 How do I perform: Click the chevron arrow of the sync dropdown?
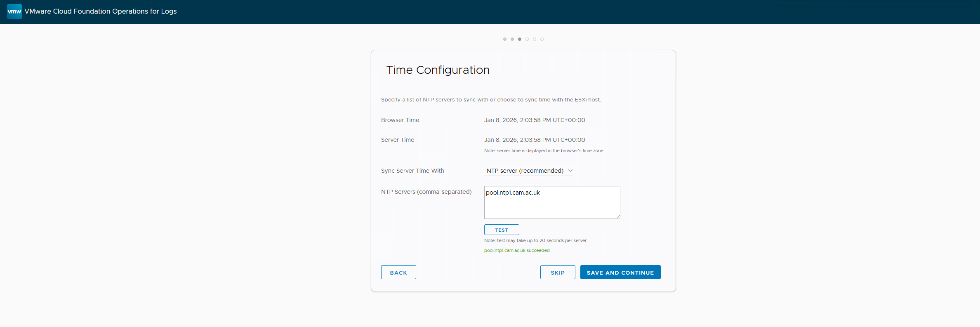570,171
